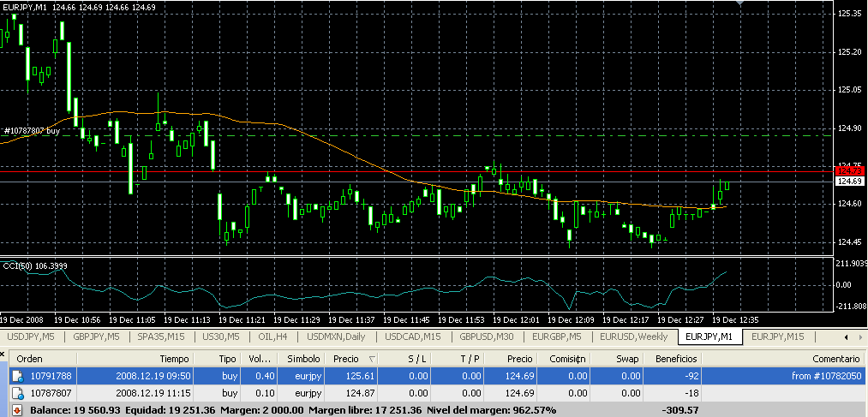Open the SPA35,M15 chart tab

point(162,337)
